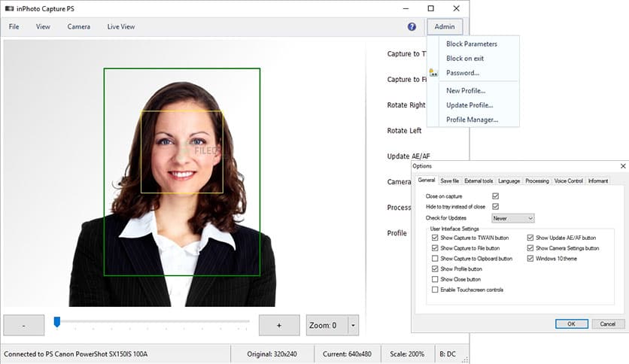This screenshot has height=364, width=629.
Task: Open the Live View menu
Action: (120, 26)
